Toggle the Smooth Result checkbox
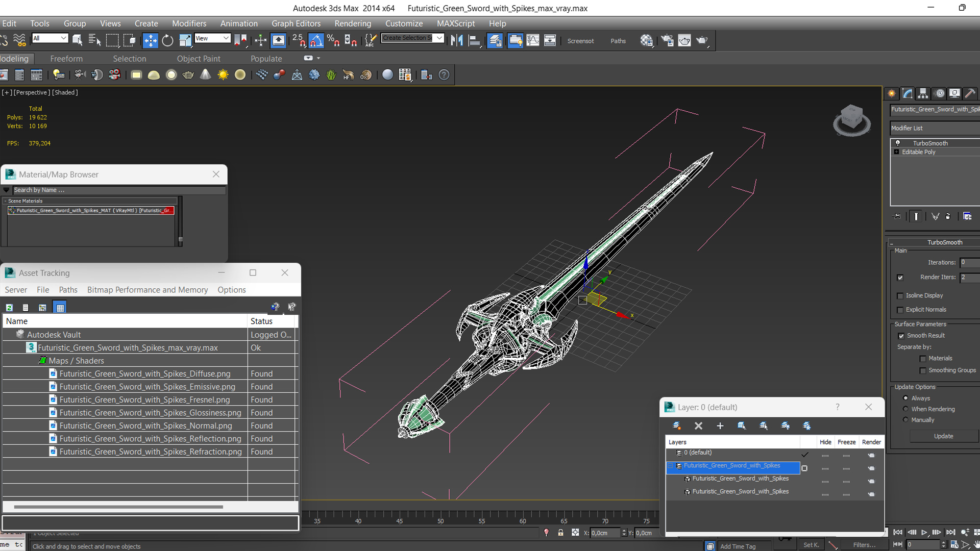980x551 pixels. point(901,336)
